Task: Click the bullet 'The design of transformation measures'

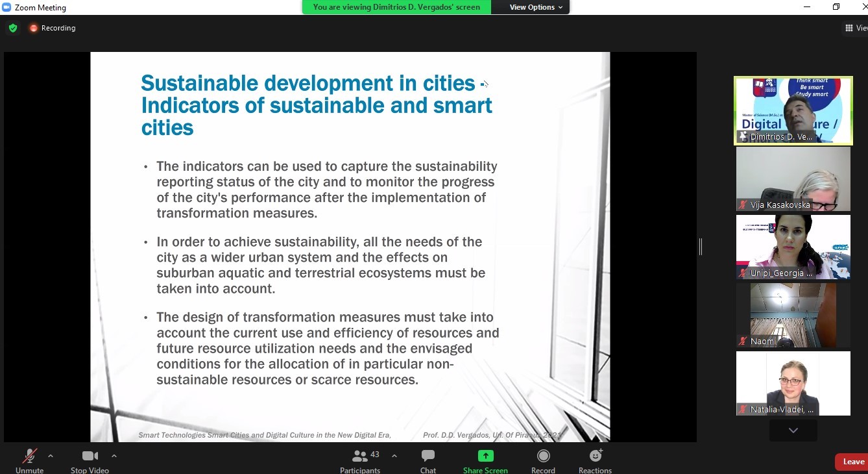Action: click(x=328, y=348)
